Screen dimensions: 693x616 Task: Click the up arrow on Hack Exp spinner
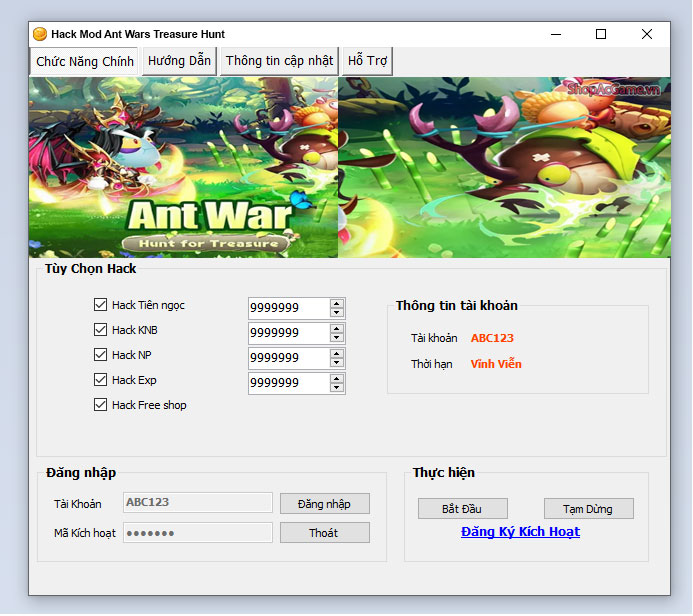(337, 378)
